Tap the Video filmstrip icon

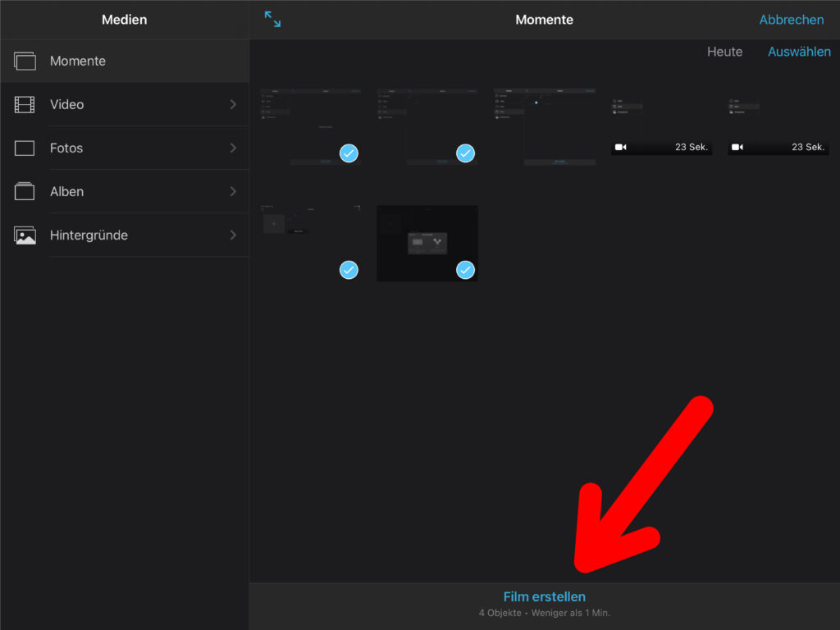click(25, 104)
